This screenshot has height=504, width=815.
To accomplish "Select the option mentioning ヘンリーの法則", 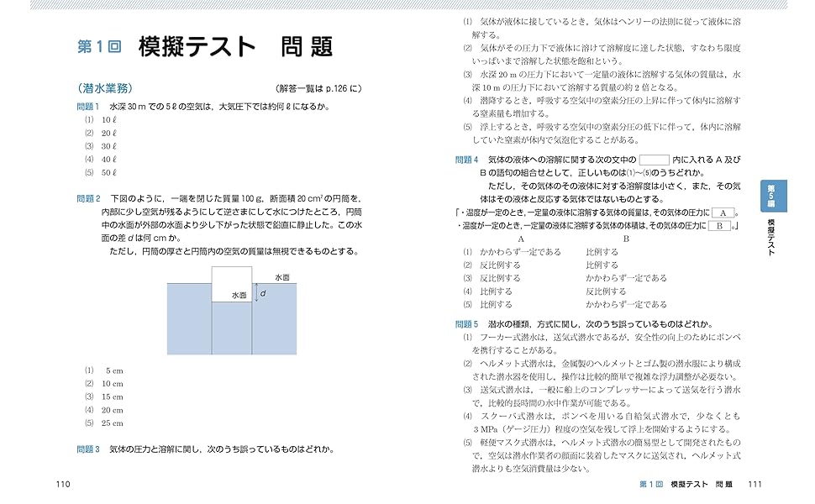I will pyautogui.click(x=602, y=28).
